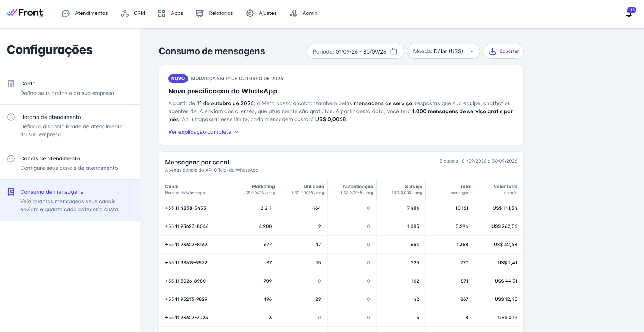Click the Conta building icon

point(11,84)
